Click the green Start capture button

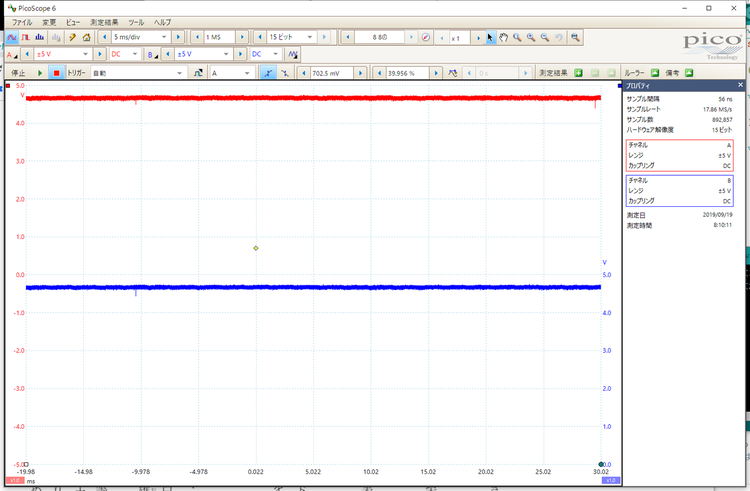40,73
